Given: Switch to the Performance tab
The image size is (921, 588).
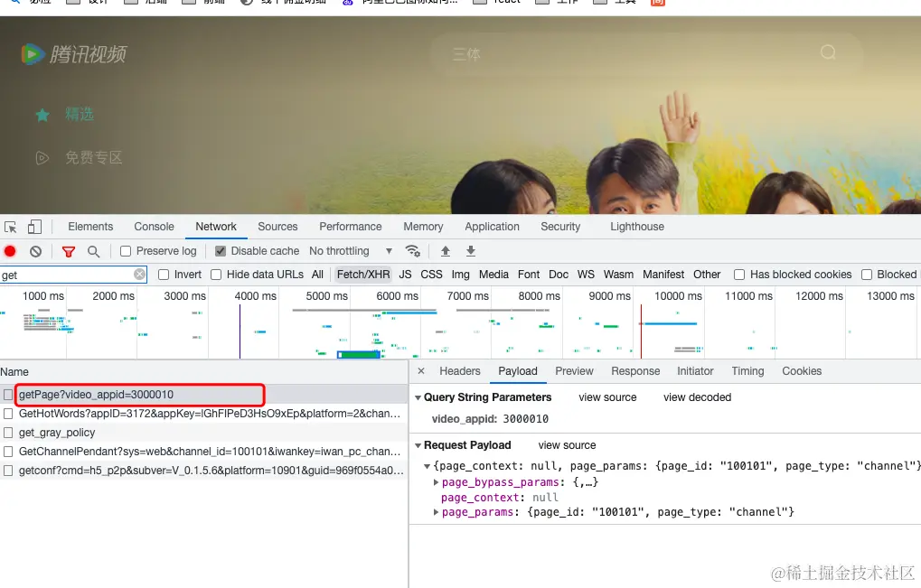Looking at the screenshot, I should pyautogui.click(x=351, y=227).
